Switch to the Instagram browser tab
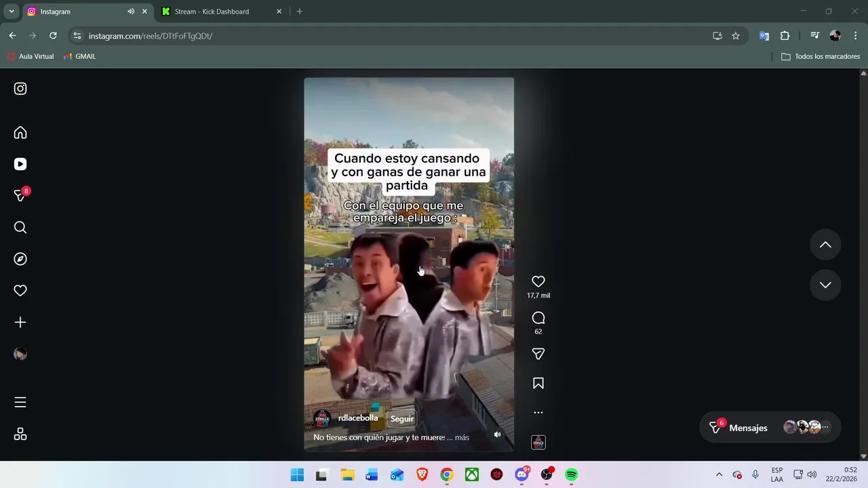Image resolution: width=868 pixels, height=488 pixels. click(86, 12)
